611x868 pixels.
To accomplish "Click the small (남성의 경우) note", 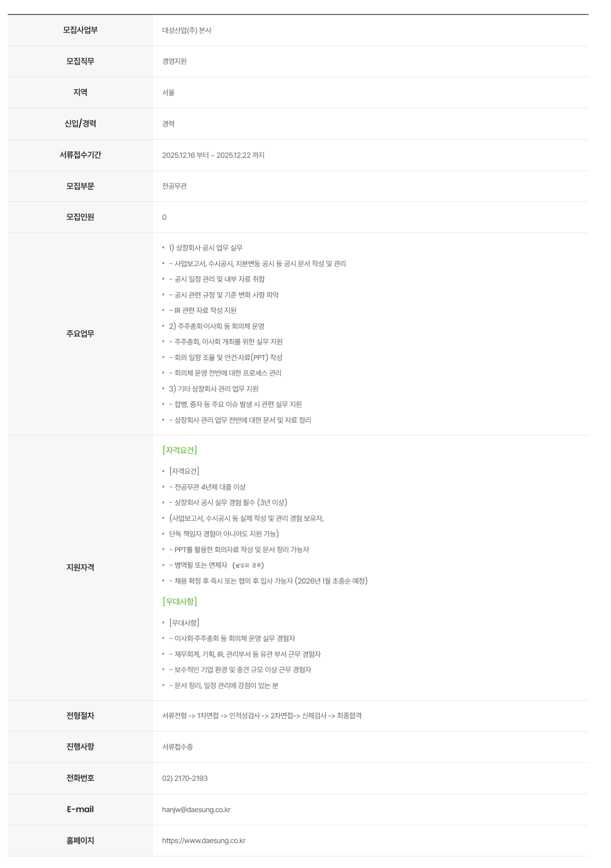I will [x=248, y=565].
